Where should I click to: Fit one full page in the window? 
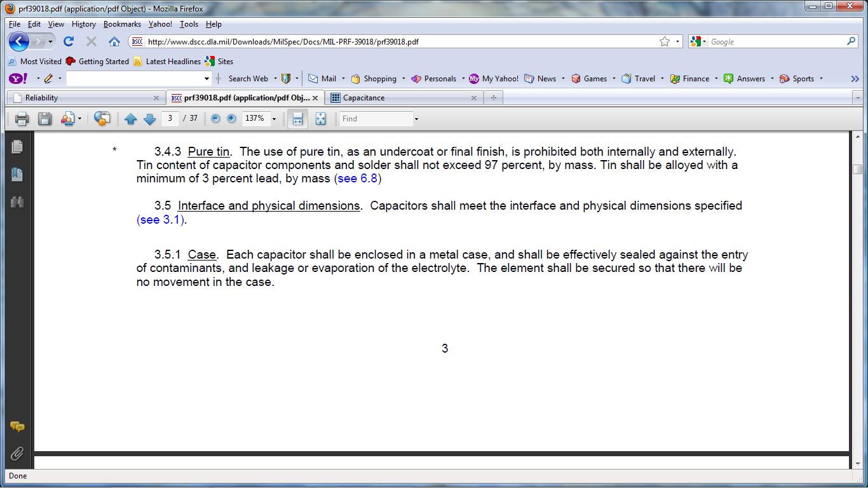pos(321,119)
